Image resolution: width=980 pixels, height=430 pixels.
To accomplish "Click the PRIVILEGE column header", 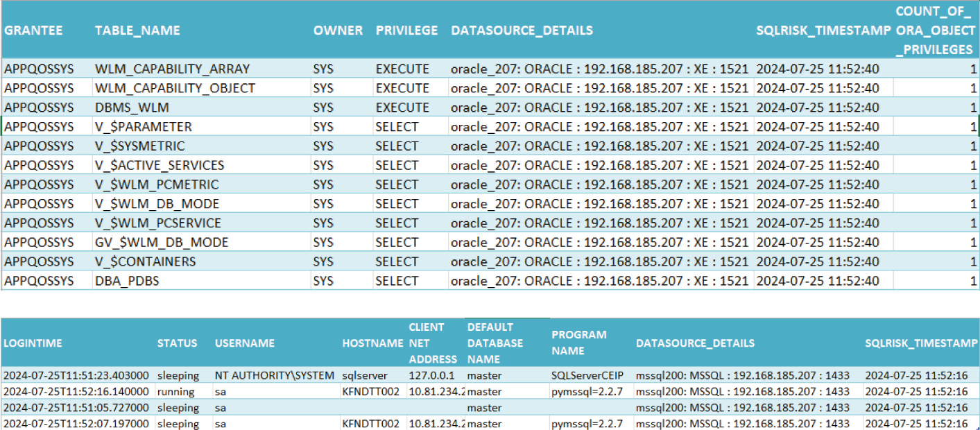I will click(406, 31).
